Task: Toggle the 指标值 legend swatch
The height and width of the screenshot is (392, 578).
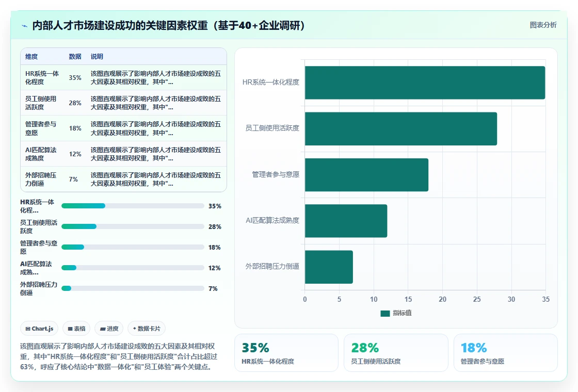Action: pos(385,313)
